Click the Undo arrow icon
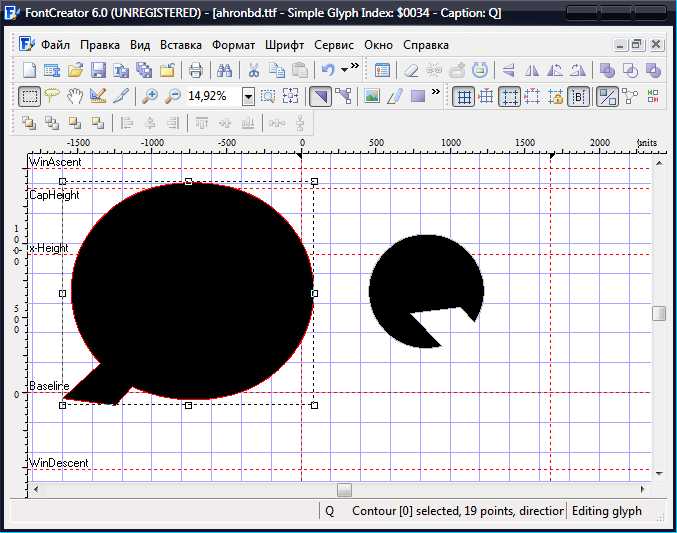 point(328,70)
